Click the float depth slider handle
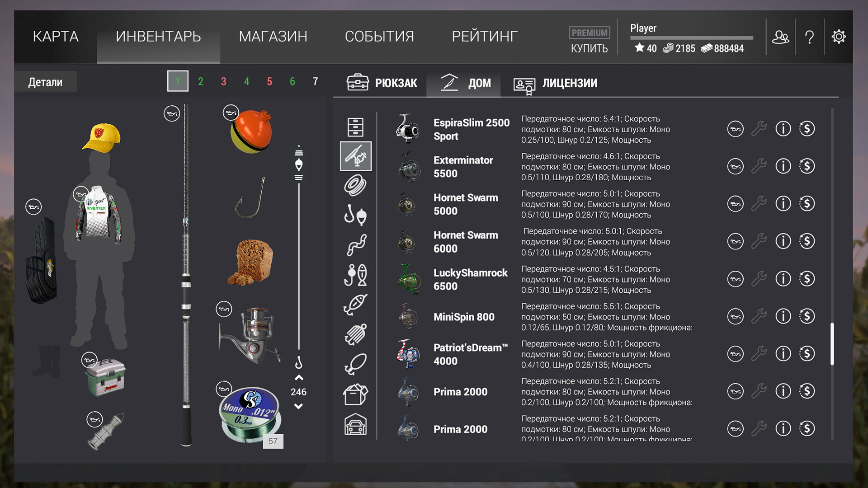The height and width of the screenshot is (488, 868). coord(299,165)
